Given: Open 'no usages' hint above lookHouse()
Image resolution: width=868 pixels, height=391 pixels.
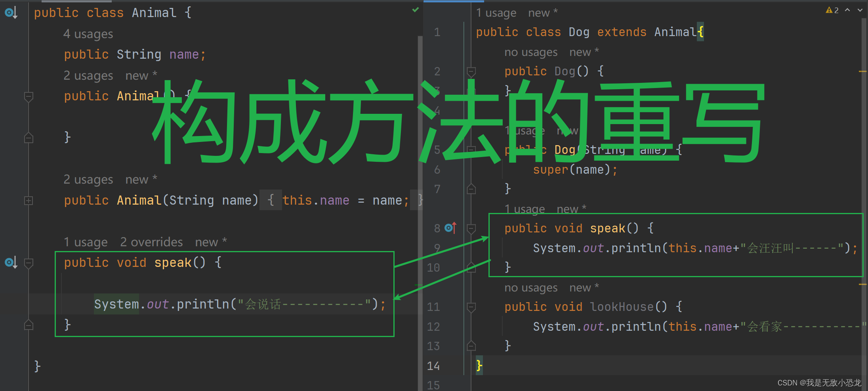Looking at the screenshot, I should (531, 288).
